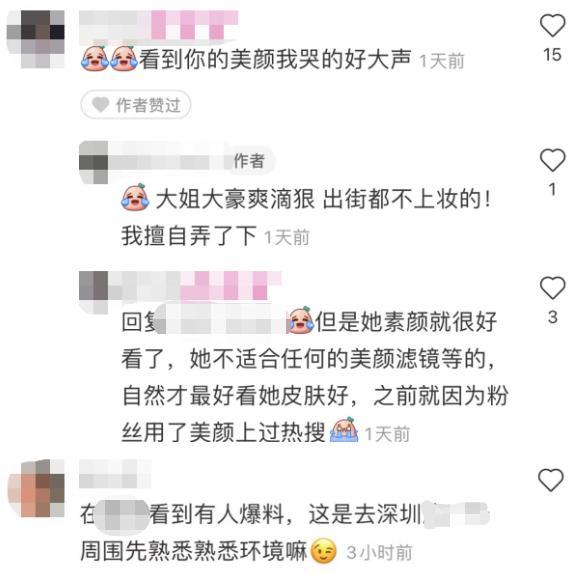
Task: Tap the first commenter's pixelated username
Action: click(159, 25)
